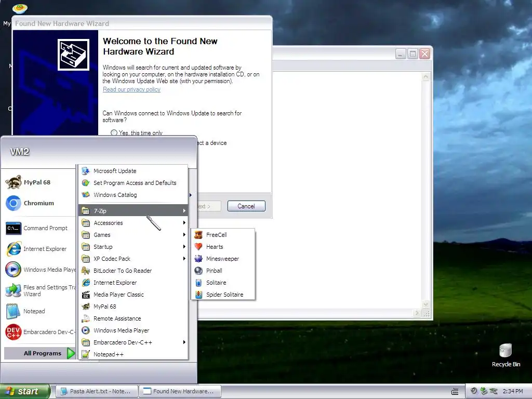
Task: Launch Spider Solitaire icon
Action: click(x=198, y=295)
